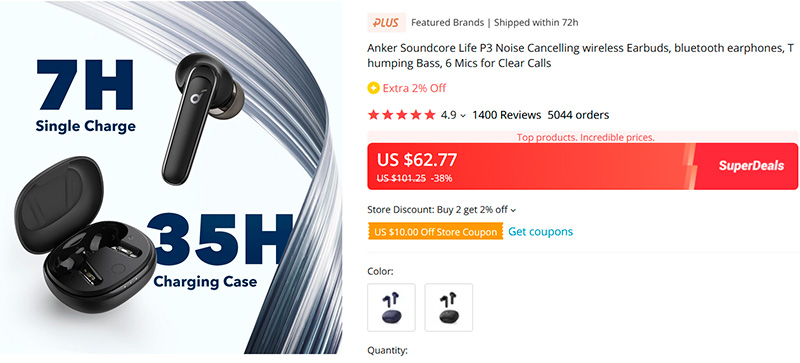
Task: Expand the 4.9 rating dropdown arrow
Action: 463,116
